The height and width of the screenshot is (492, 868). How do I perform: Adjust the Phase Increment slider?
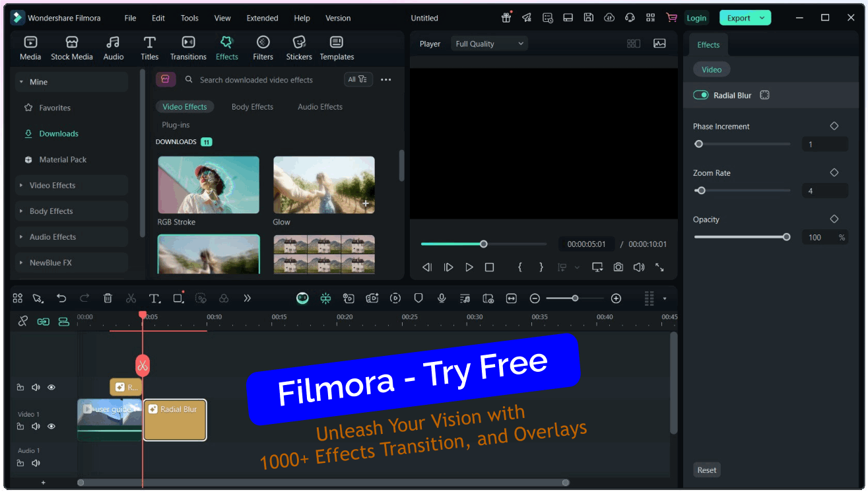[x=742, y=144]
